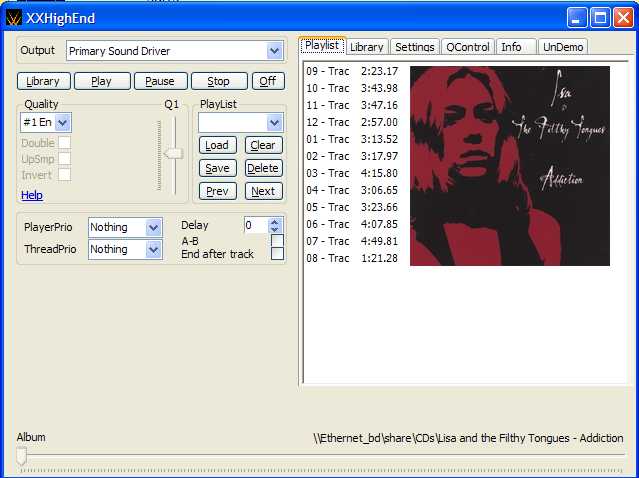
Task: Select track 02 - Trac 3:17.97
Action: (x=352, y=156)
